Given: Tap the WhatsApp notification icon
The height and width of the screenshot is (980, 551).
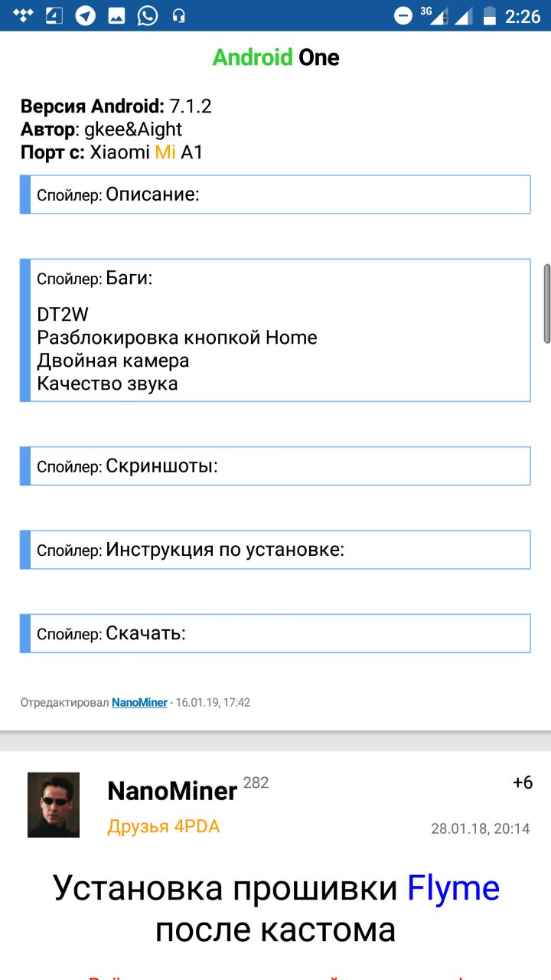Looking at the screenshot, I should pos(147,15).
